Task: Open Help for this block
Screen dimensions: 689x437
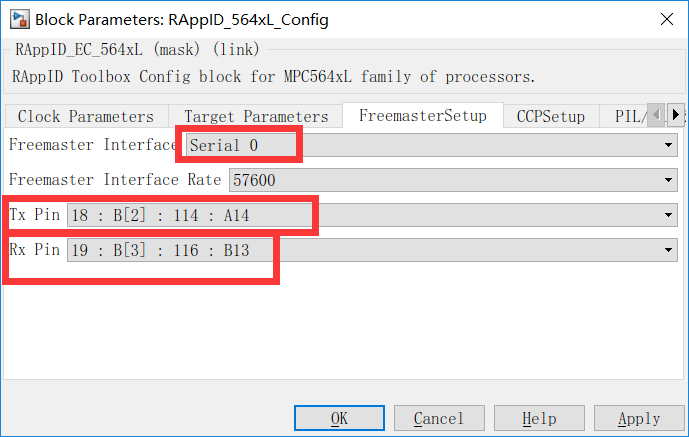Action: (539, 418)
